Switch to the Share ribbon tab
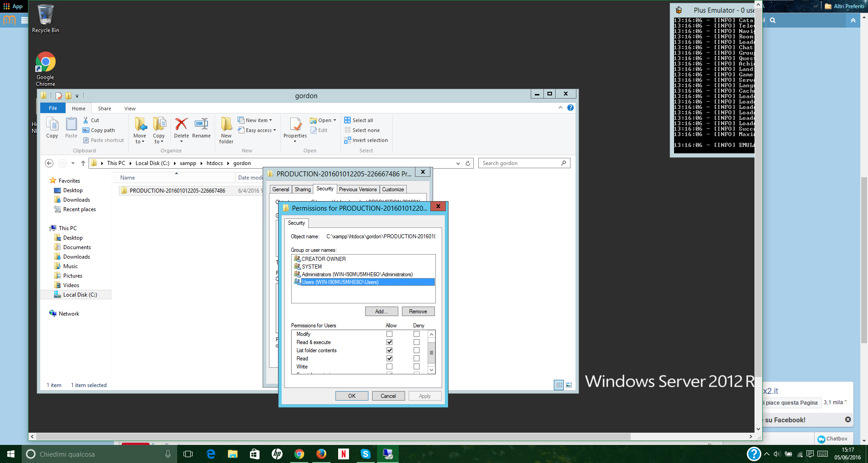The image size is (868, 463). (104, 109)
